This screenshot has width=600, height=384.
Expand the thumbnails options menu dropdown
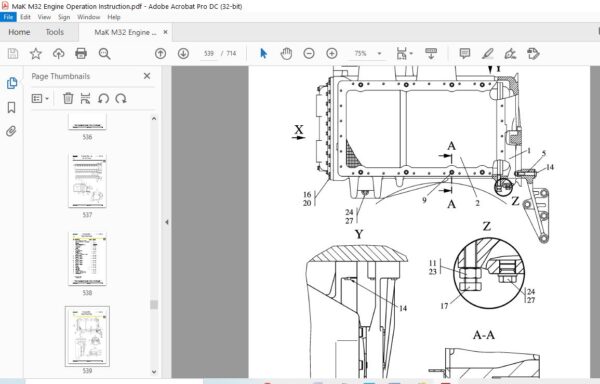click(x=40, y=99)
